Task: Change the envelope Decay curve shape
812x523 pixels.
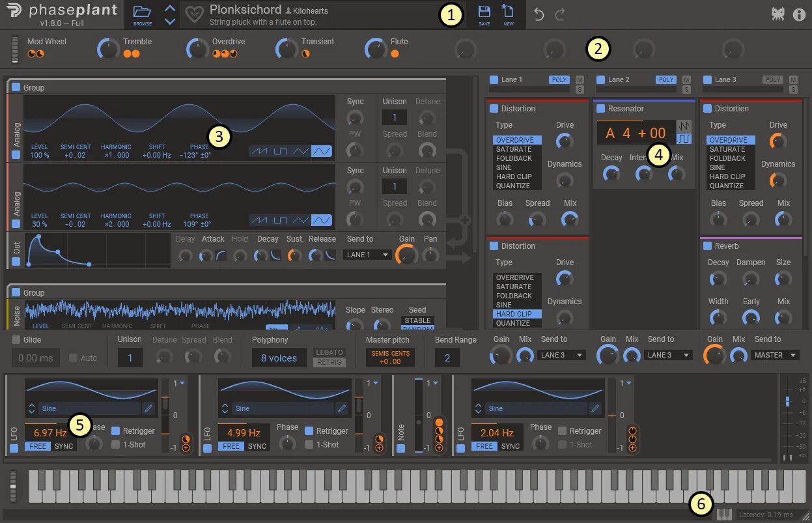Action: 276,255
